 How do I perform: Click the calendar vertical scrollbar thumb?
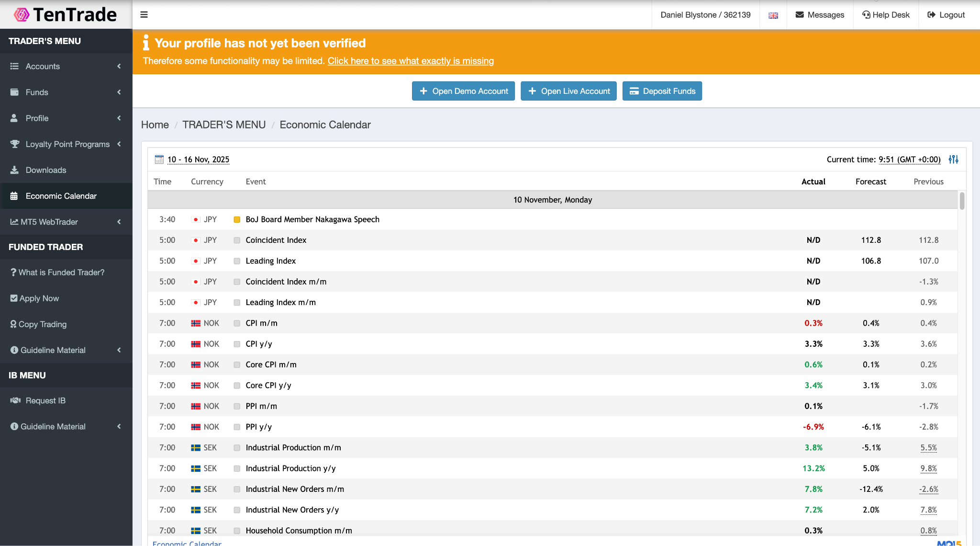[x=962, y=201]
